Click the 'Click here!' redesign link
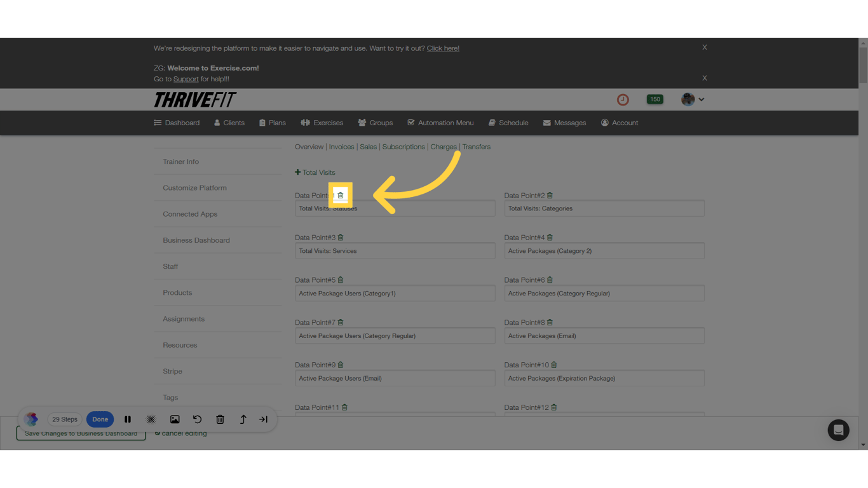 pyautogui.click(x=443, y=48)
